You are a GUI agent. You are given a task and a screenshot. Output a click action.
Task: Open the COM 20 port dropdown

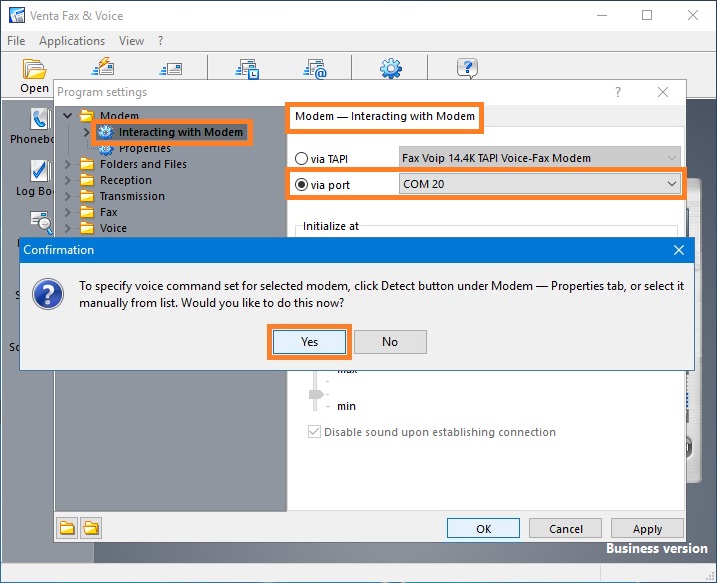(x=540, y=184)
